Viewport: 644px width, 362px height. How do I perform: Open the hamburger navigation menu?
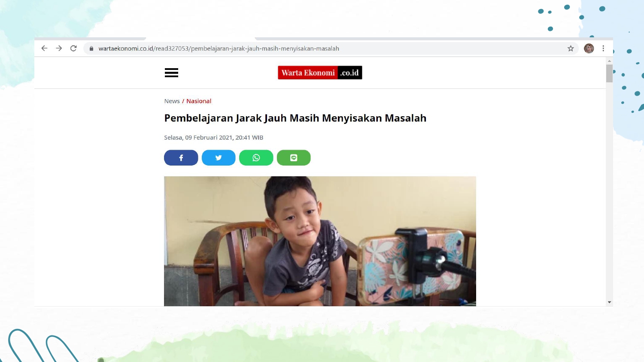[x=171, y=73]
